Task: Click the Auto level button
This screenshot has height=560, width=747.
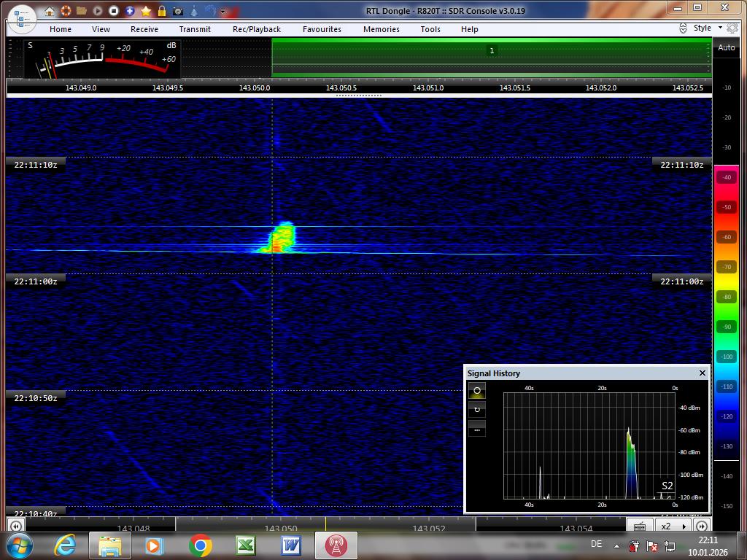Action: (727, 47)
